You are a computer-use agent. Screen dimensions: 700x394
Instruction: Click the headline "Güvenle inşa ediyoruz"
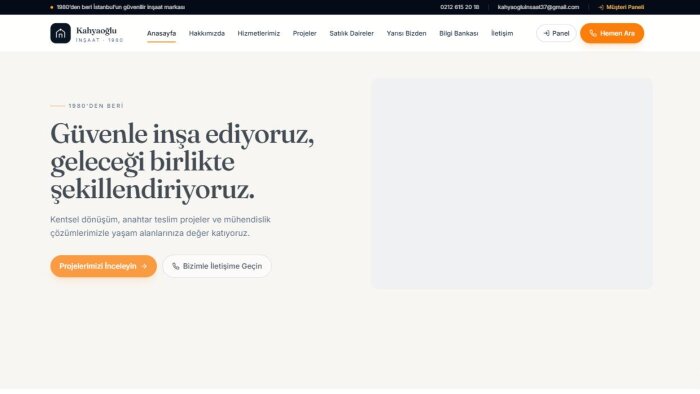182,134
